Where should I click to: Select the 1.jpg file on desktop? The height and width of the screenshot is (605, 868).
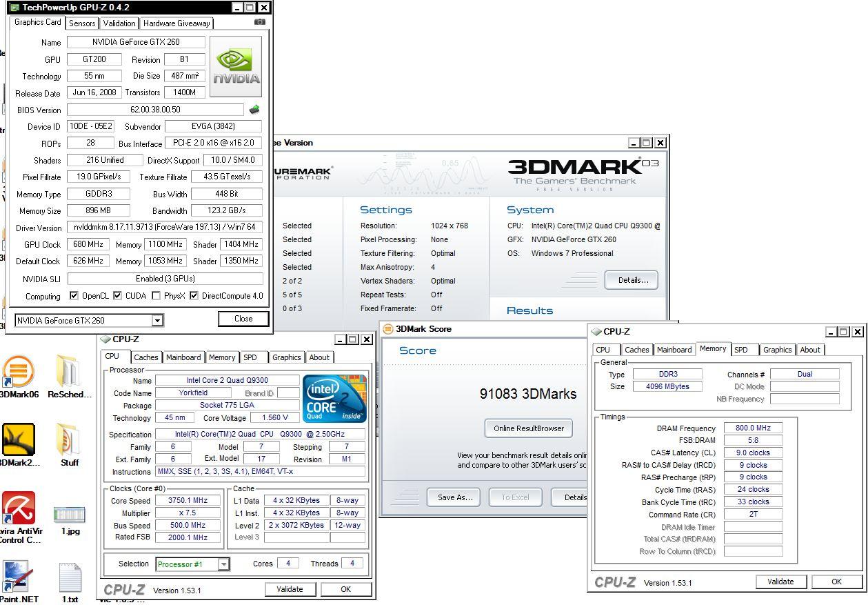click(70, 521)
